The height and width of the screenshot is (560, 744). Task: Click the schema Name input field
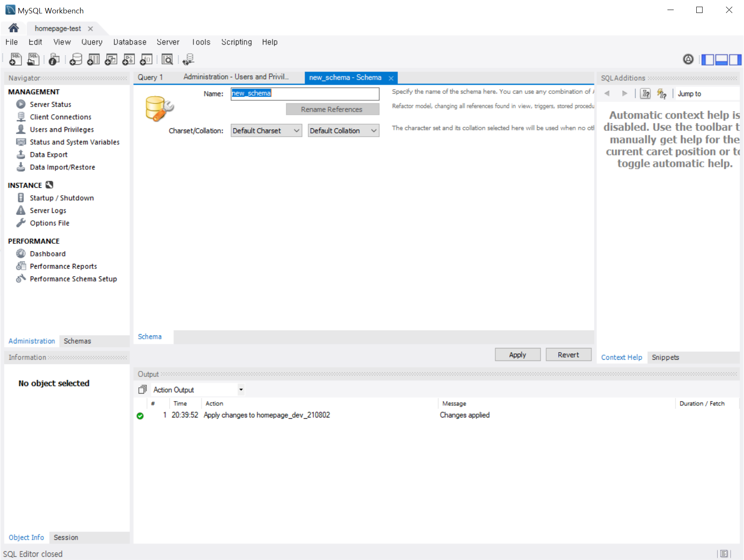[x=305, y=93]
